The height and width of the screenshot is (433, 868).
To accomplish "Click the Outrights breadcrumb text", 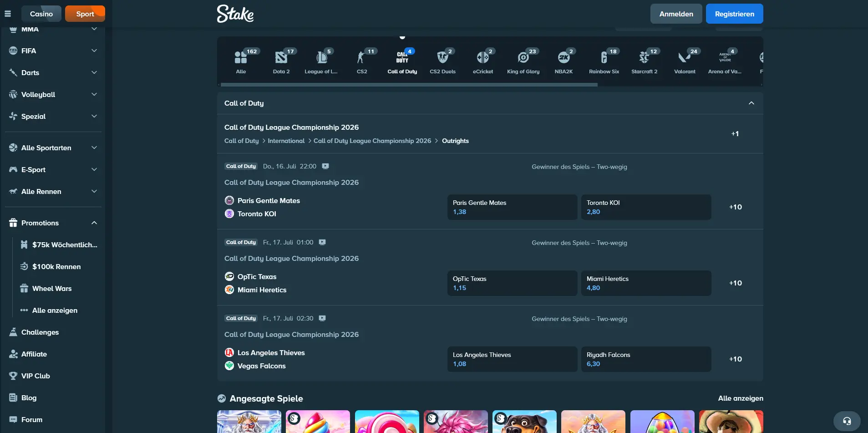I will point(455,141).
